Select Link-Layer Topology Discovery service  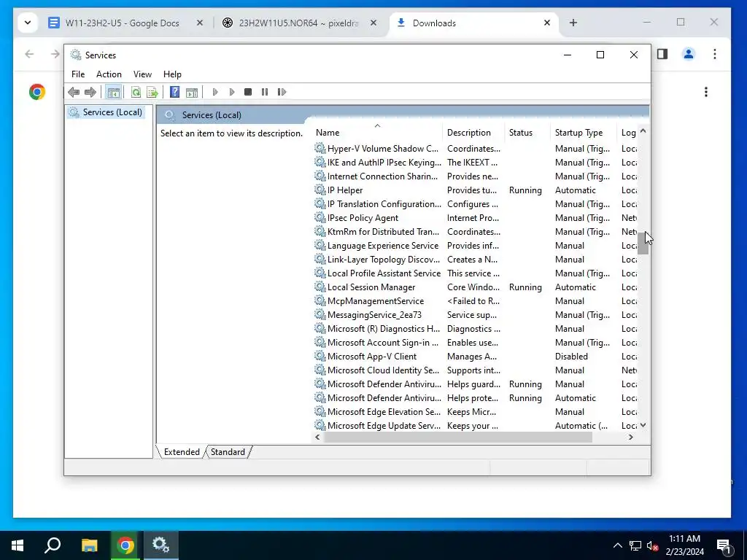[476, 260]
